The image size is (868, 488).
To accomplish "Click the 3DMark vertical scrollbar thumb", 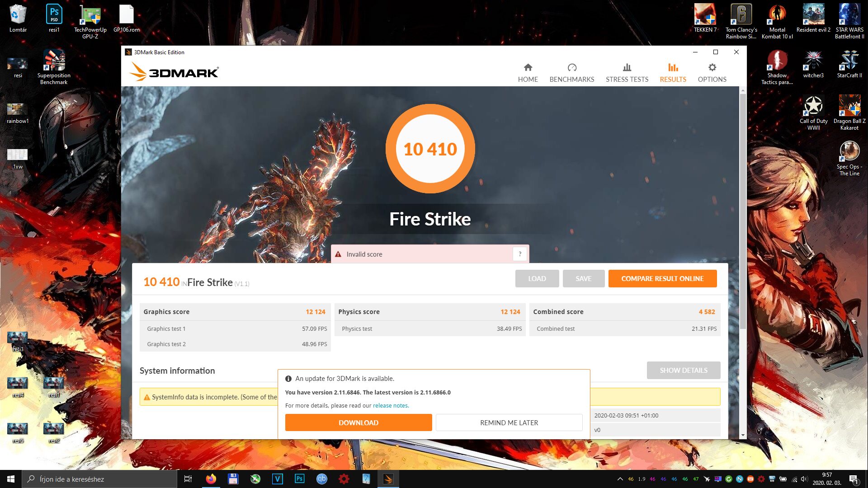I will pyautogui.click(x=743, y=211).
